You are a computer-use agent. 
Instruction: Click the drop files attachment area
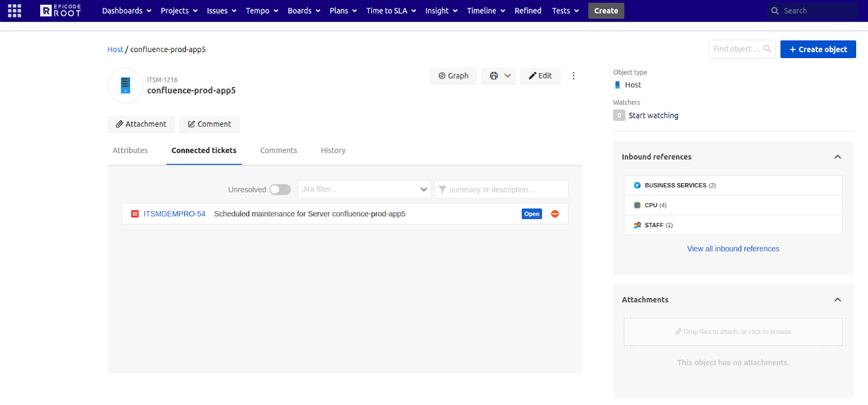tap(733, 332)
